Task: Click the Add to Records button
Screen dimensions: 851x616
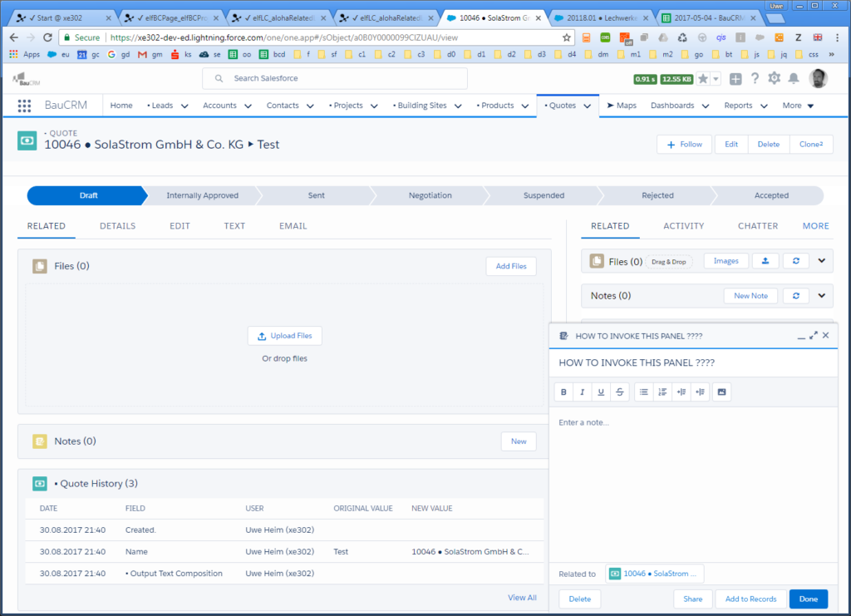Action: (x=750, y=599)
